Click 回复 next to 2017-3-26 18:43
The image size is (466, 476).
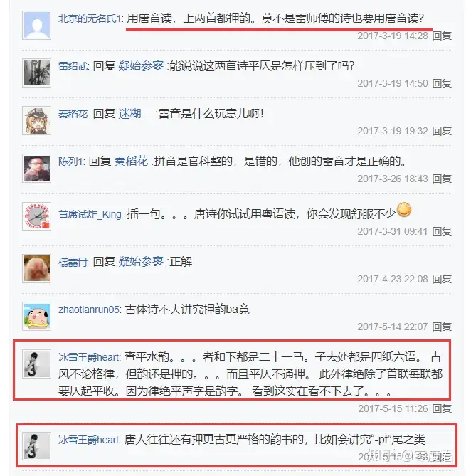442,179
